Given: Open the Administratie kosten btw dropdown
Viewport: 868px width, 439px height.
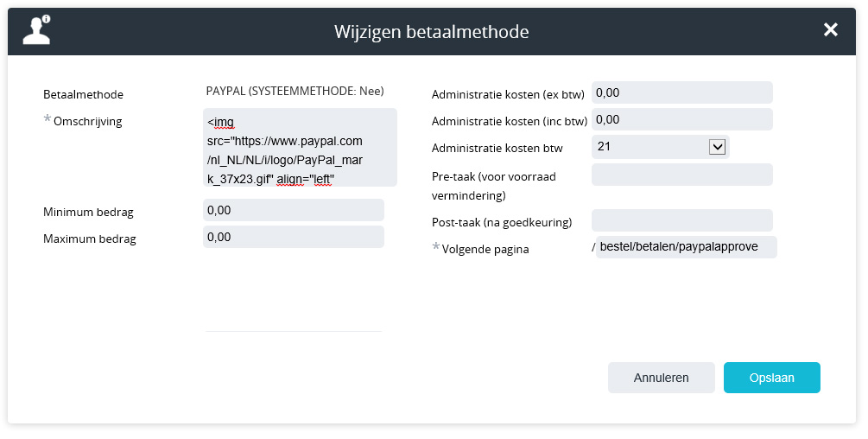Looking at the screenshot, I should (x=661, y=147).
